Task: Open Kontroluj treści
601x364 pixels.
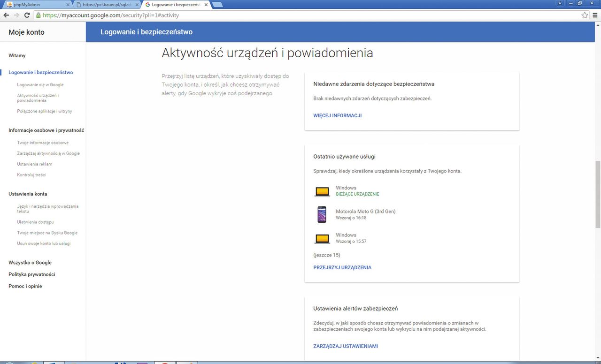Action: (31, 175)
